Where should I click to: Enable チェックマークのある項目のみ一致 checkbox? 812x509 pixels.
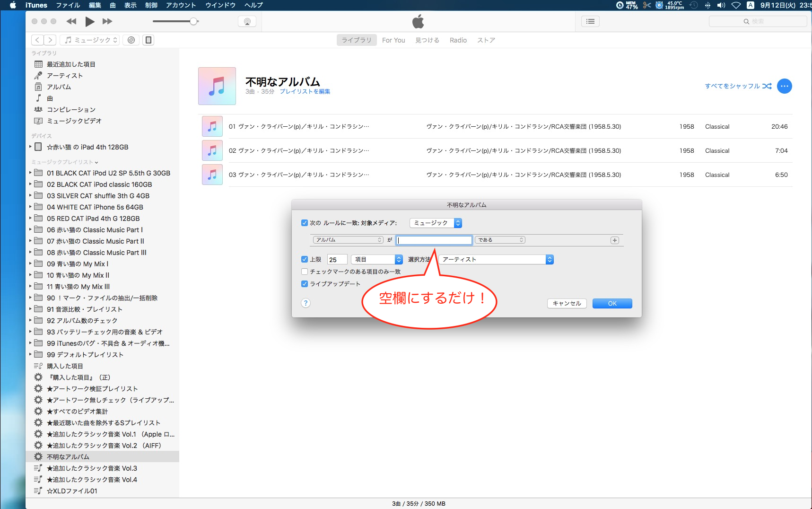(x=305, y=272)
